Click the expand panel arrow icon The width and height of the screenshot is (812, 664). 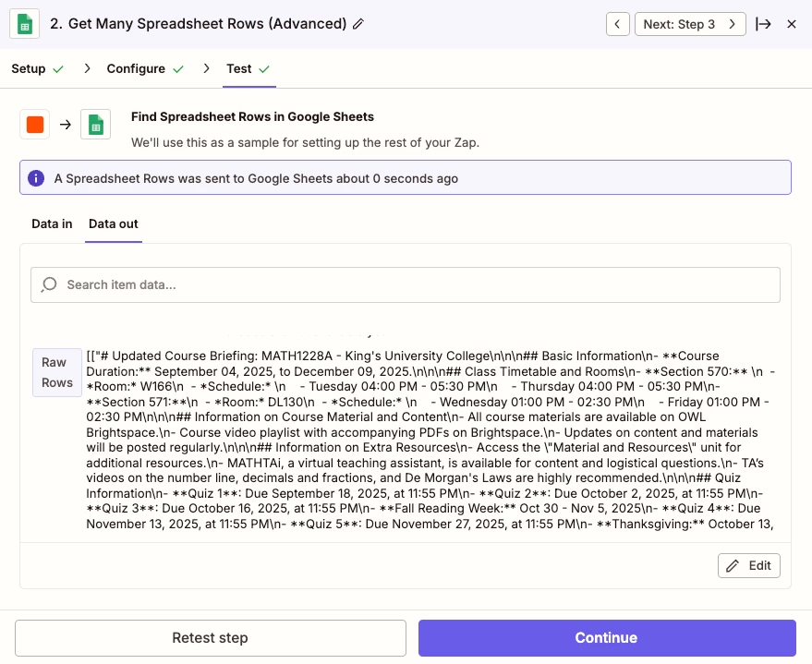coord(763,24)
